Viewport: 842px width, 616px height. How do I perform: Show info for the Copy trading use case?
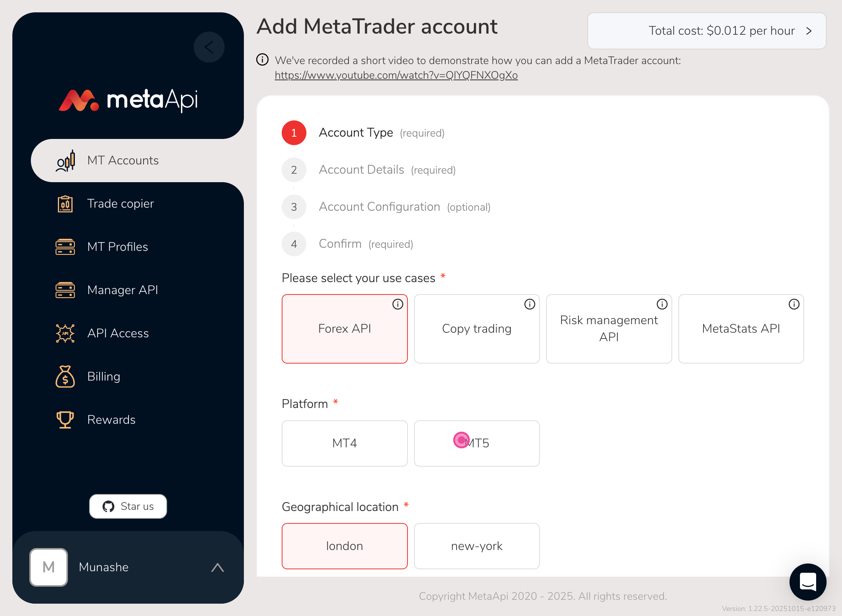[529, 305]
